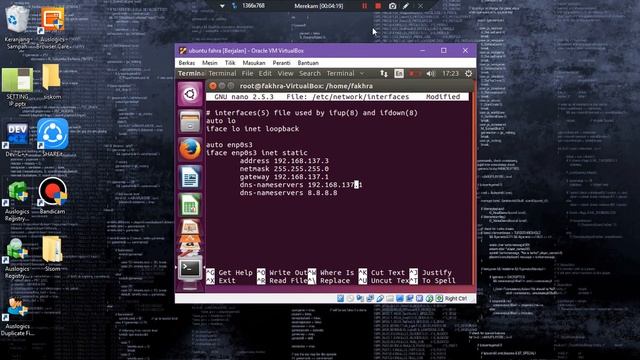Open the Masukan menu in VirtualBox
The height and width of the screenshot is (360, 640).
[x=254, y=63]
